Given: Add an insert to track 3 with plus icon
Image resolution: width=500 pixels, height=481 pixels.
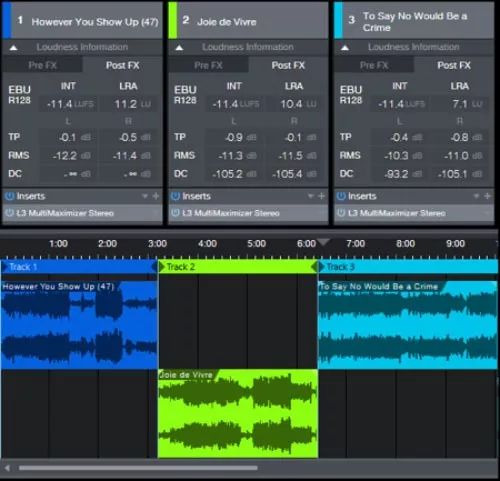Looking at the screenshot, I should (x=487, y=196).
